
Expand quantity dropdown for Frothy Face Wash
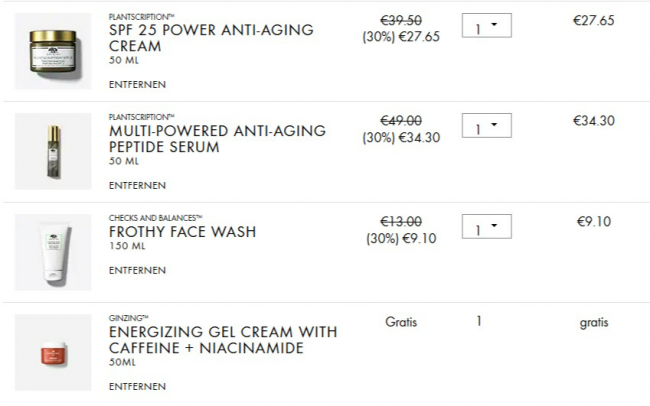click(x=487, y=227)
